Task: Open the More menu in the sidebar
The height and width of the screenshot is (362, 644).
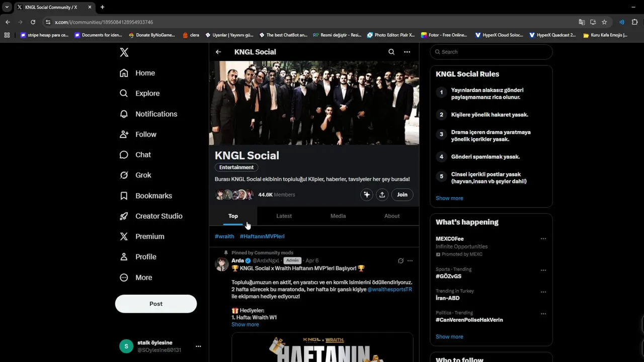Action: tap(136, 278)
